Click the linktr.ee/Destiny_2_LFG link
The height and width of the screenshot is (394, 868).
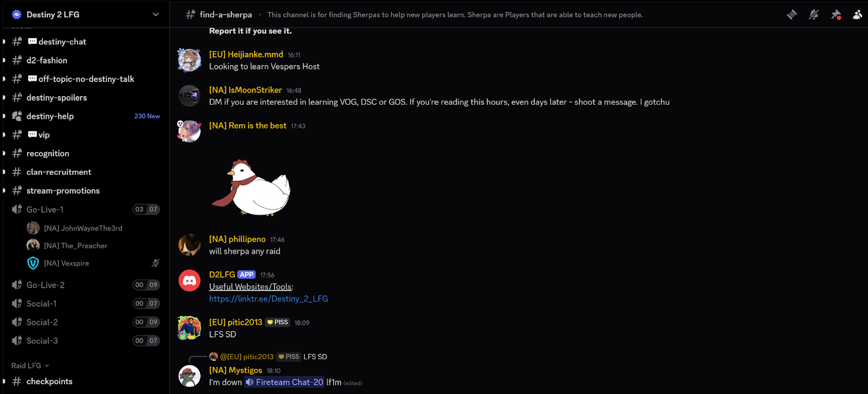coord(269,299)
